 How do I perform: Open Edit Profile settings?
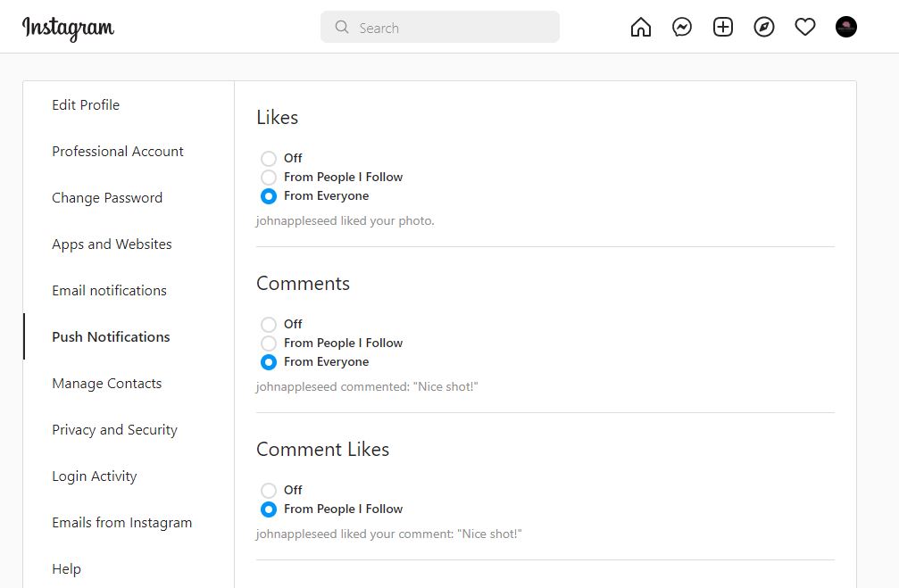86,105
